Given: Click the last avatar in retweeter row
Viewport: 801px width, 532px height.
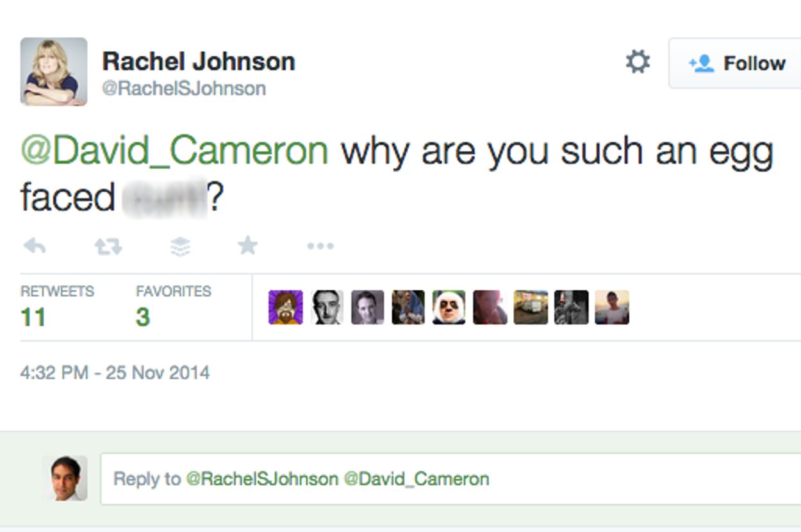Looking at the screenshot, I should pyautogui.click(x=612, y=308).
